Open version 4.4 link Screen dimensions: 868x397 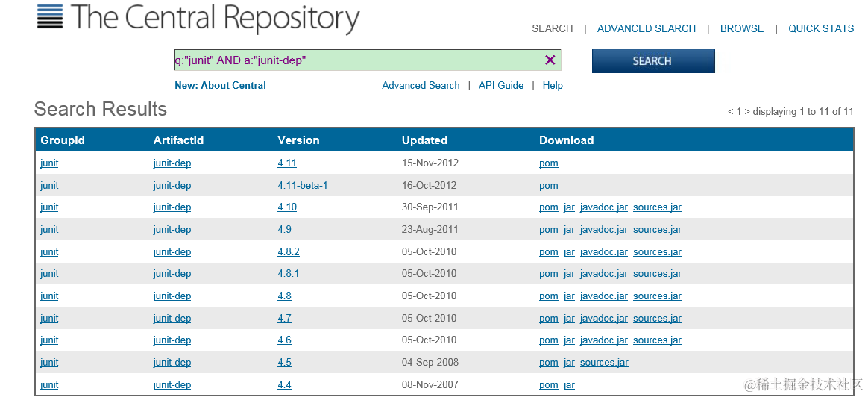(285, 385)
